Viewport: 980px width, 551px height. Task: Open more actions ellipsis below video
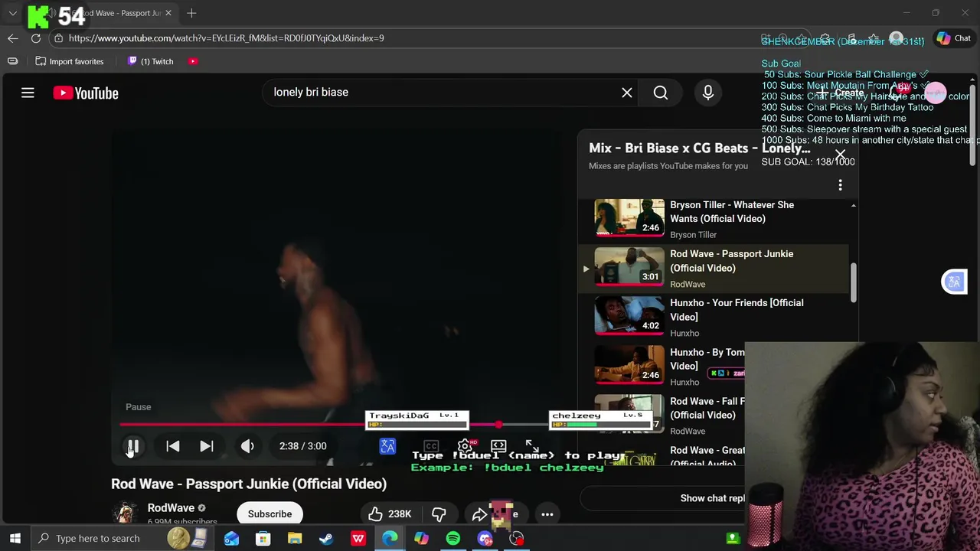point(547,514)
